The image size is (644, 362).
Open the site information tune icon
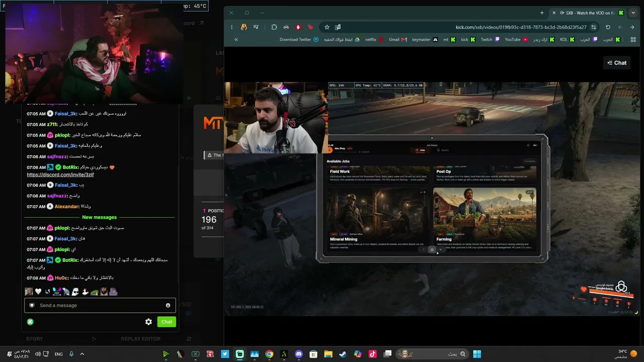[594, 27]
